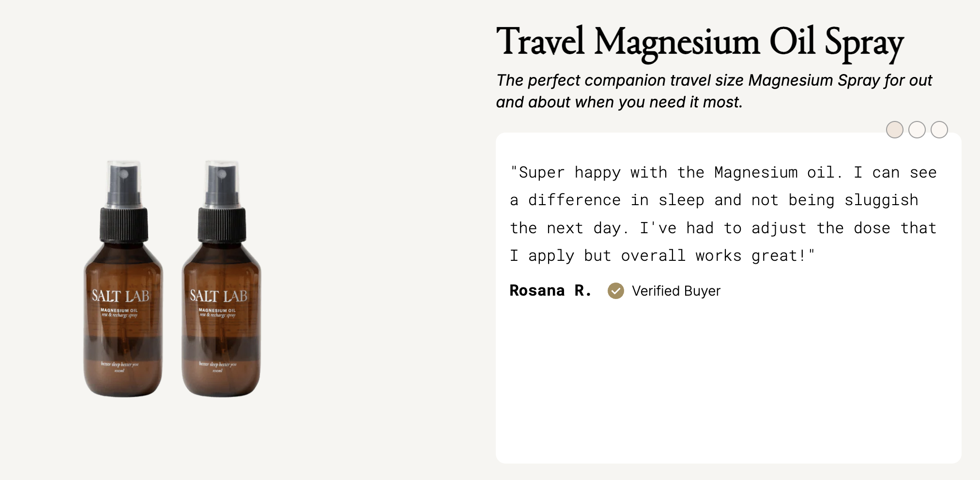This screenshot has width=980, height=480.
Task: Select the first review carousel dot
Action: (x=894, y=130)
